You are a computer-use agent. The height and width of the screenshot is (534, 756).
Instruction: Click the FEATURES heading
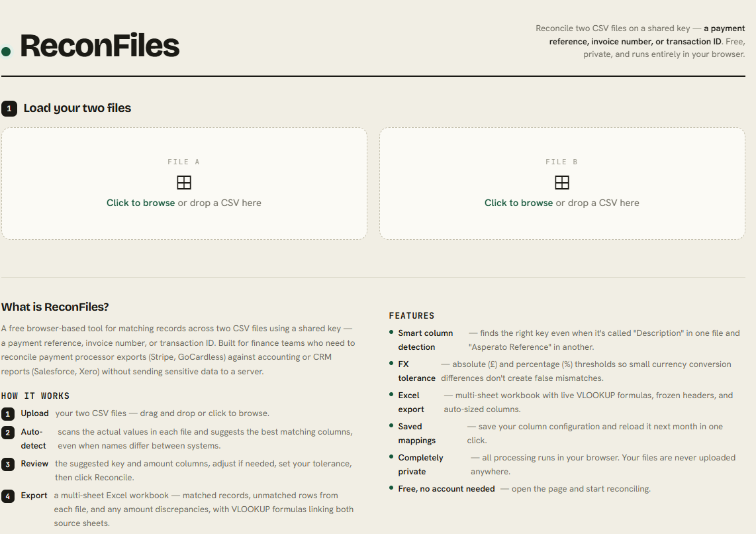click(x=412, y=316)
